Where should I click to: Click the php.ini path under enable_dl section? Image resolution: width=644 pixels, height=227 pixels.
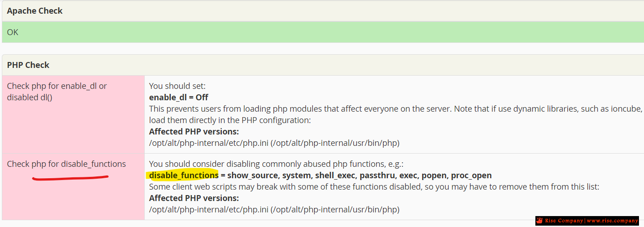pos(274,143)
